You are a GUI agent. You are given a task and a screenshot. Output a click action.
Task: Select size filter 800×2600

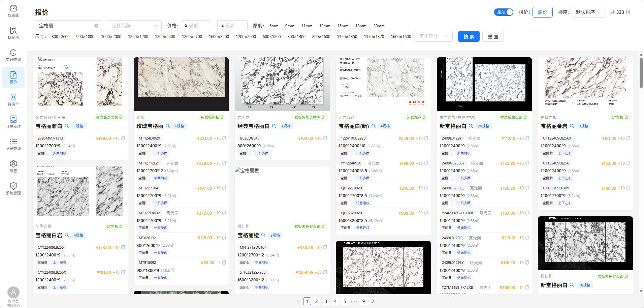(x=61, y=37)
